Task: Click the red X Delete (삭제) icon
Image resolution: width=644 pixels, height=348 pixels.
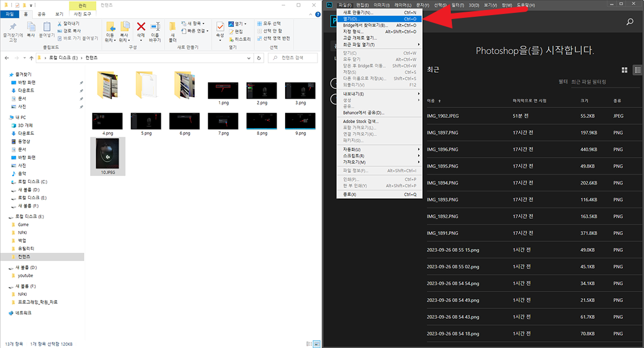Action: pyautogui.click(x=141, y=27)
